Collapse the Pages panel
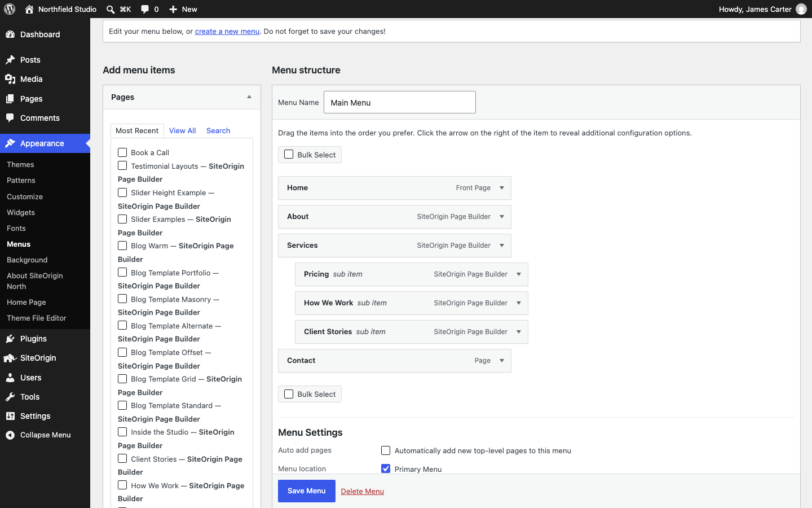812x508 pixels. (x=249, y=97)
